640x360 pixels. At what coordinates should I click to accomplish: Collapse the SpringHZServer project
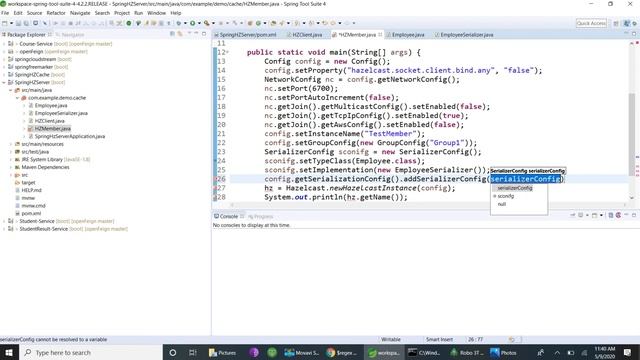pos(4,82)
